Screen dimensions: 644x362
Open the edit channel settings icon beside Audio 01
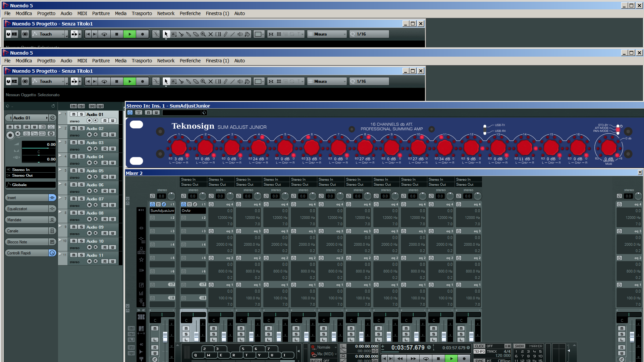point(52,118)
